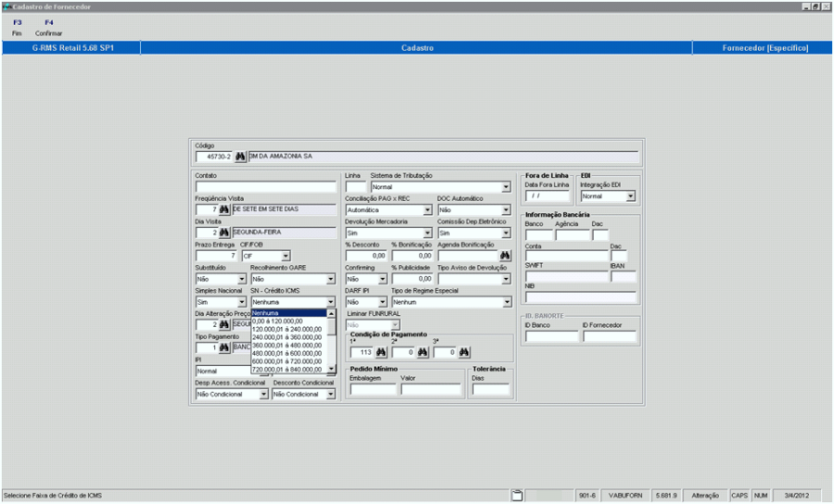Image resolution: width=834 pixels, height=504 pixels.
Task: Open first payment condition lookup binoculars
Action: [381, 352]
